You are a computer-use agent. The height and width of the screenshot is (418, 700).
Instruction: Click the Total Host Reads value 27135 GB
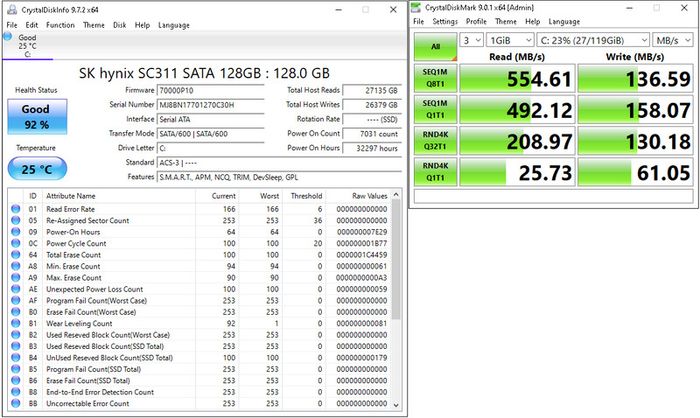pyautogui.click(x=372, y=90)
